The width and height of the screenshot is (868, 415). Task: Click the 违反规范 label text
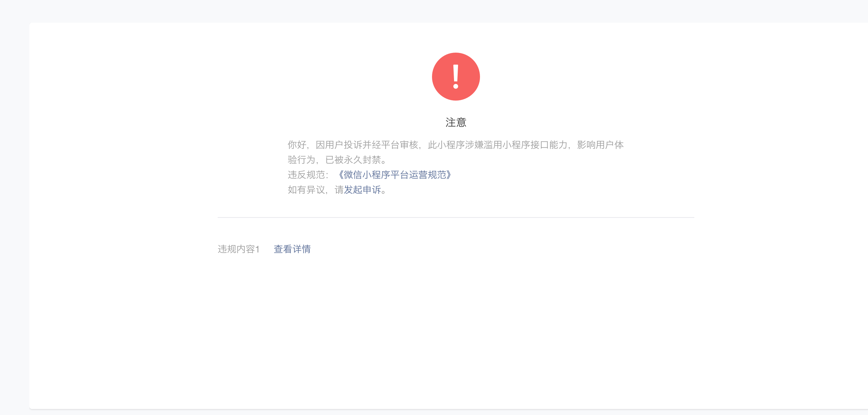(x=306, y=175)
